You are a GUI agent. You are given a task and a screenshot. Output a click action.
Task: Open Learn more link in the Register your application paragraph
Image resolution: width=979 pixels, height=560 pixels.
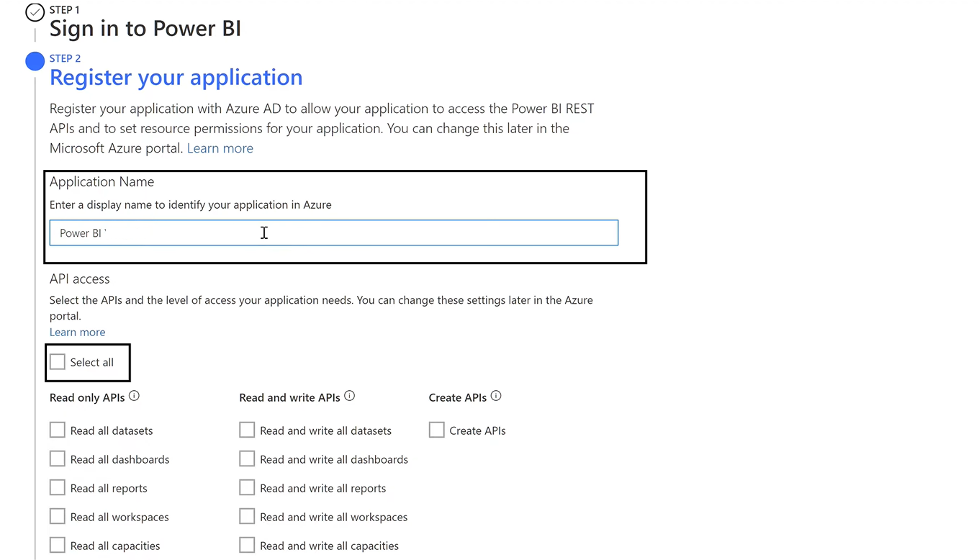[x=220, y=148]
